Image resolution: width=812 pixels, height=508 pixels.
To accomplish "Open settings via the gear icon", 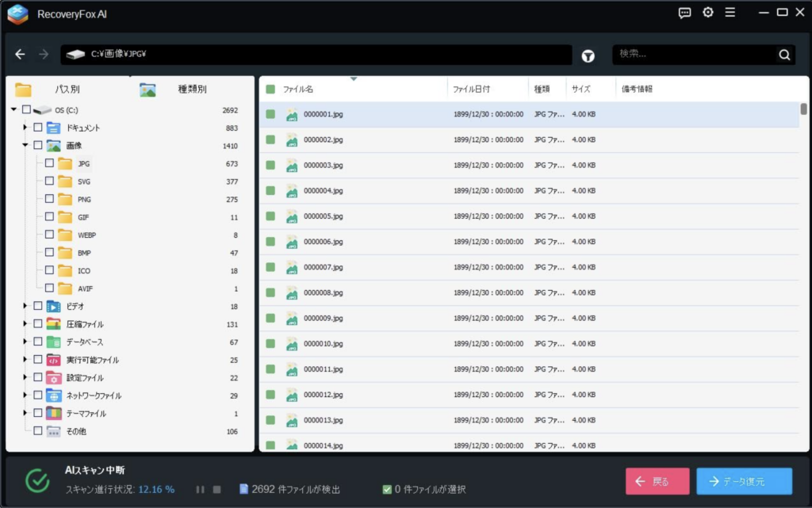I will [708, 13].
